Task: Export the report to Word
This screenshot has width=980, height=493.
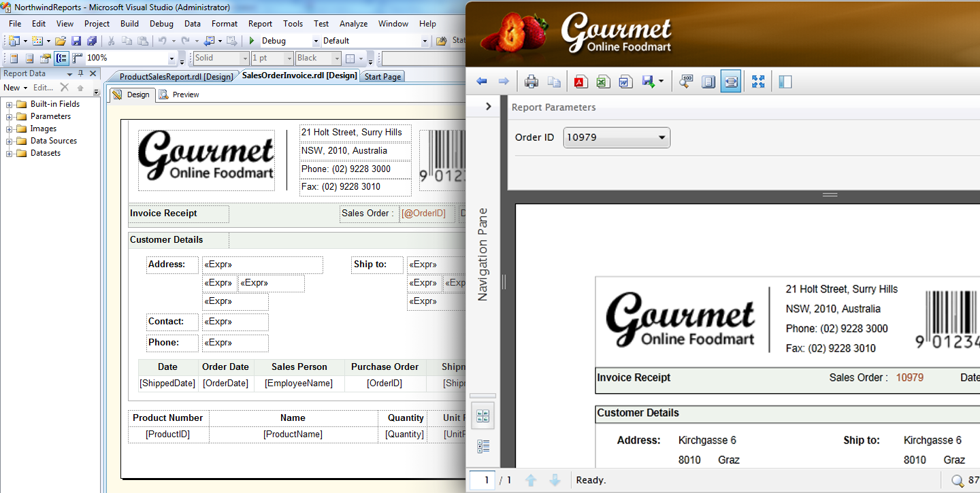Action: coord(625,82)
